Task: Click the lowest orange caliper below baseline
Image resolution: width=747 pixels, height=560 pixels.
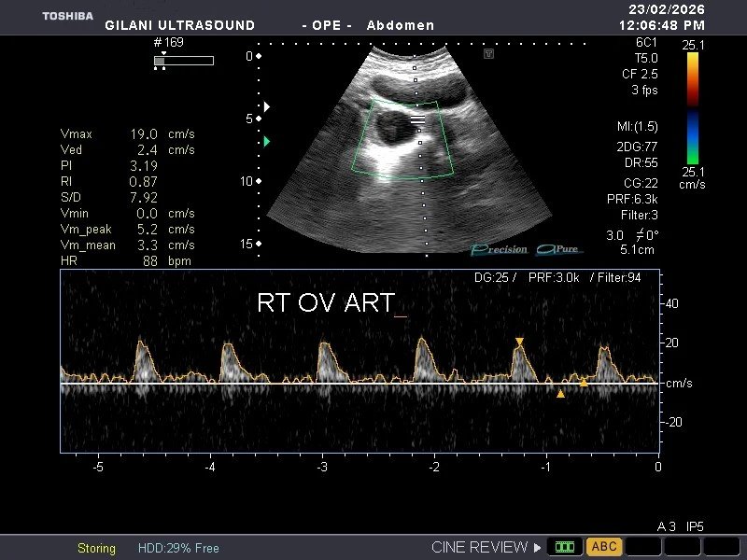Action: [561, 394]
